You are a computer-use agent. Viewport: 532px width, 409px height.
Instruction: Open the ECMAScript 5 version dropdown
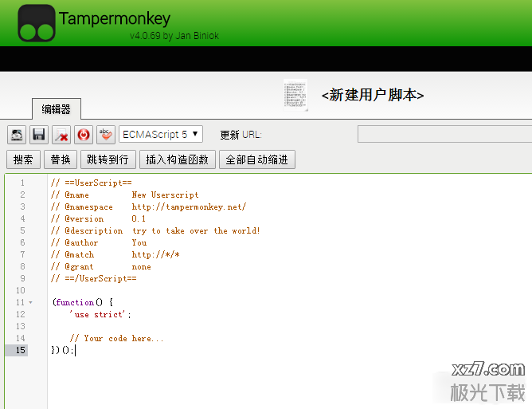(x=161, y=134)
